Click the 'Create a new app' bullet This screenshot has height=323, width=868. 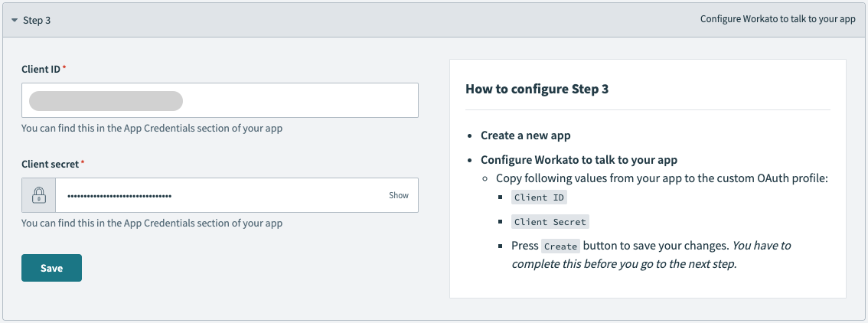[x=525, y=135]
